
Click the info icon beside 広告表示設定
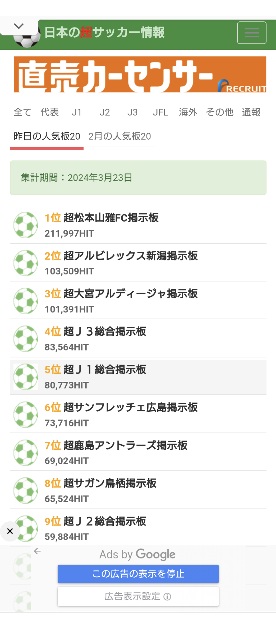coord(167,597)
